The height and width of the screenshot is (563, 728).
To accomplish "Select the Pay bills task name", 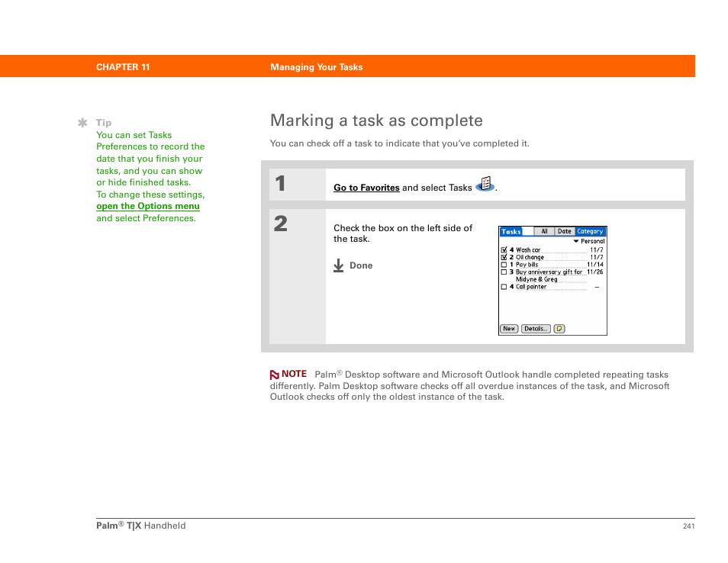I will (x=527, y=265).
